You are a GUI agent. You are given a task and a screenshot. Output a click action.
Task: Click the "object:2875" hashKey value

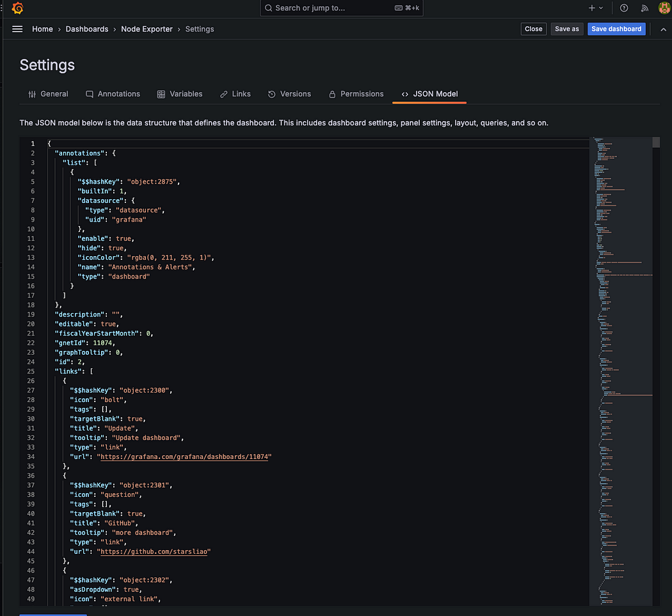click(152, 182)
